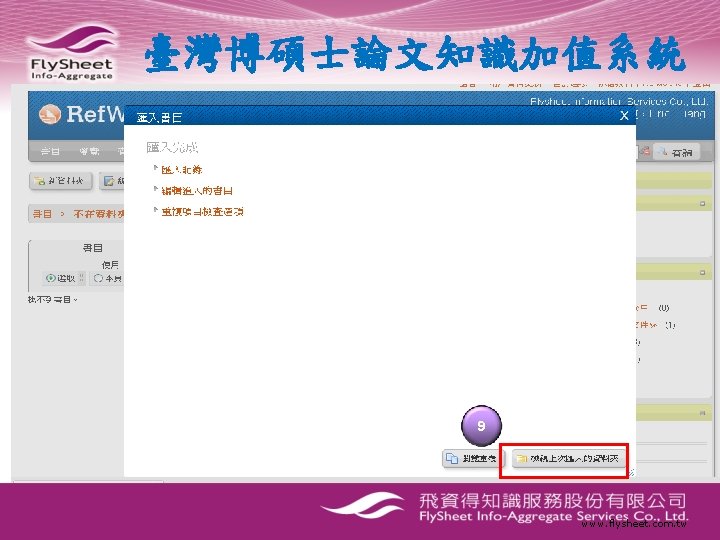Click the new folder button in RefWorks
The image size is (720, 540).
[x=61, y=181]
